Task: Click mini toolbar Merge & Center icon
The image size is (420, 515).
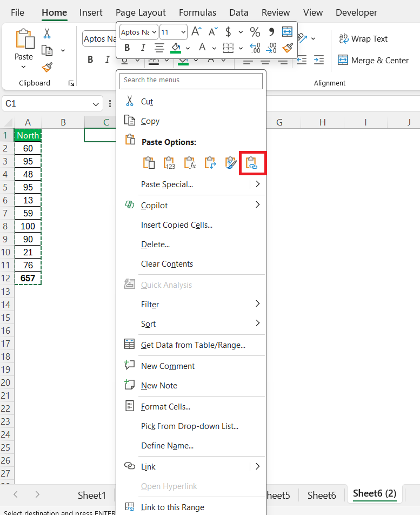Action: (x=287, y=31)
